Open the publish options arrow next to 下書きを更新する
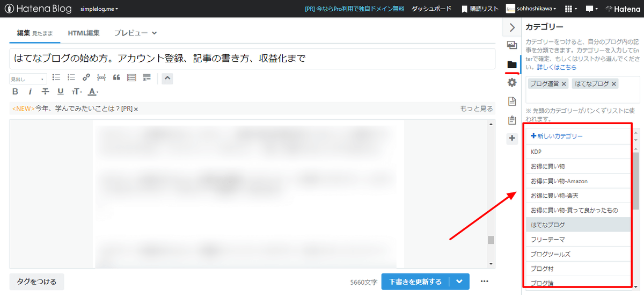This screenshot has height=295, width=644. point(459,282)
